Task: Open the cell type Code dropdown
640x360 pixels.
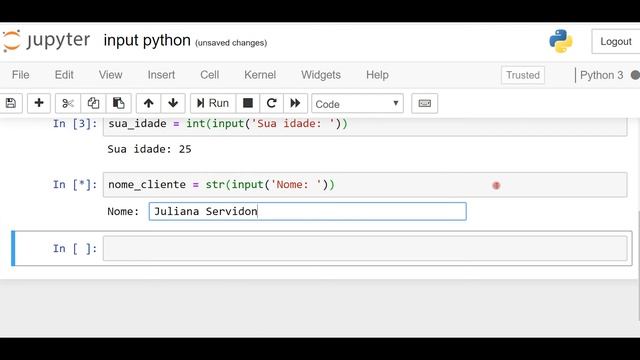Action: (357, 104)
